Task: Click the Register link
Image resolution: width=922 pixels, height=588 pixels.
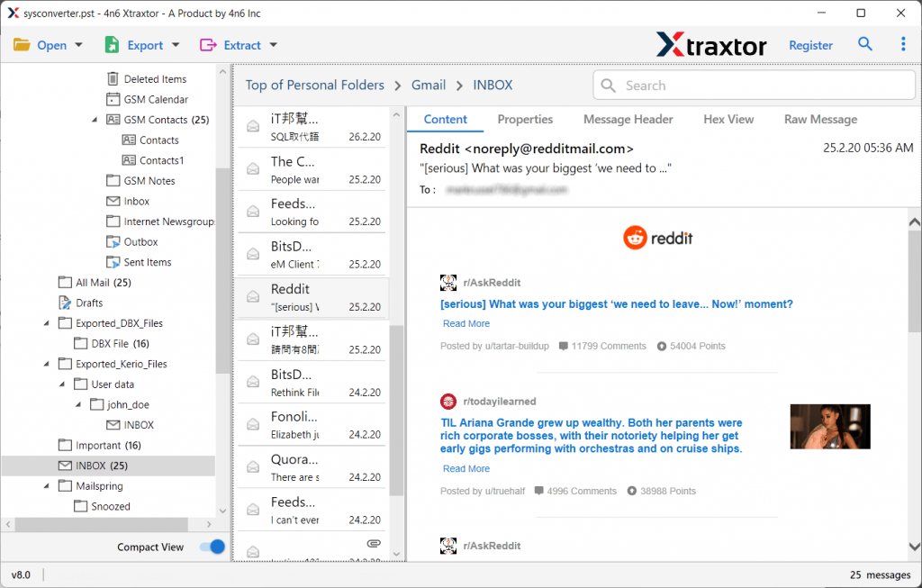Action: 810,45
